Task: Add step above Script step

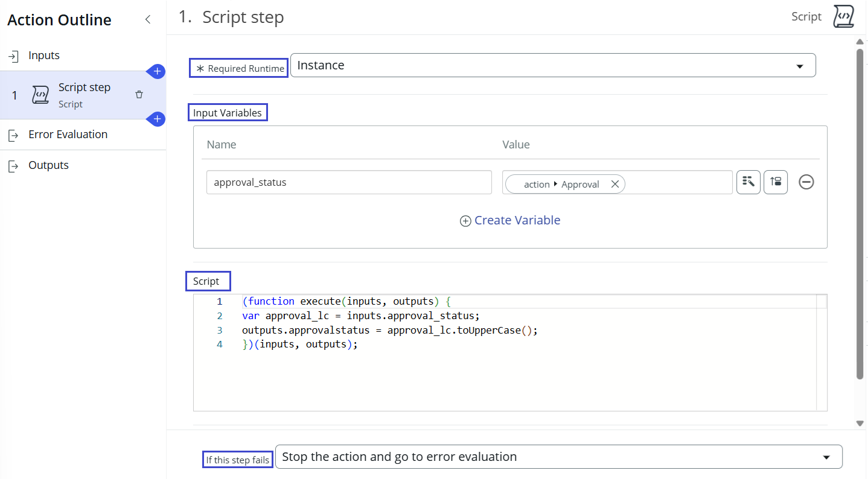Action: 157,72
